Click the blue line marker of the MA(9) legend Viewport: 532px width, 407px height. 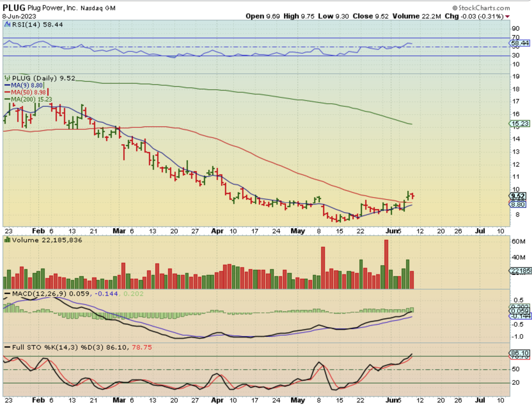coord(8,85)
